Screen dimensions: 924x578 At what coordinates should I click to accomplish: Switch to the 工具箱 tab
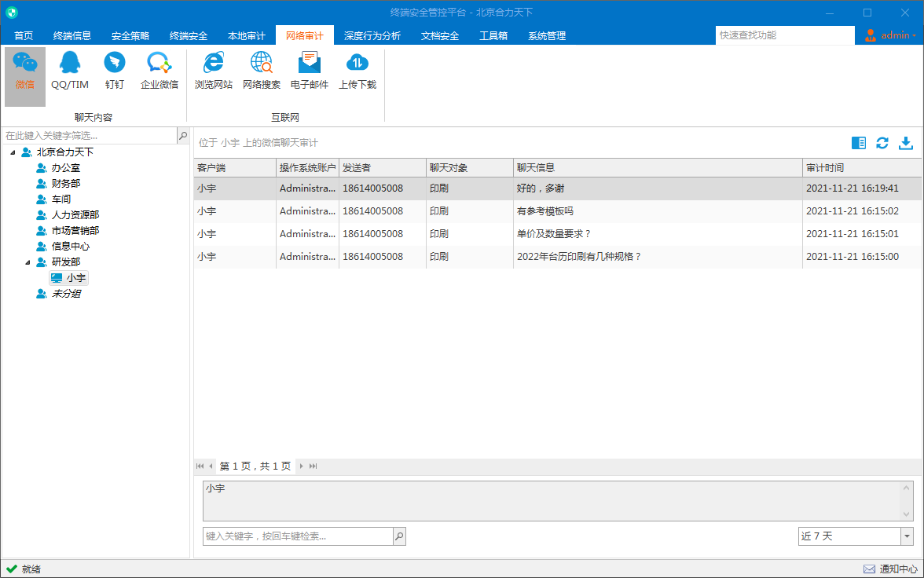click(493, 36)
